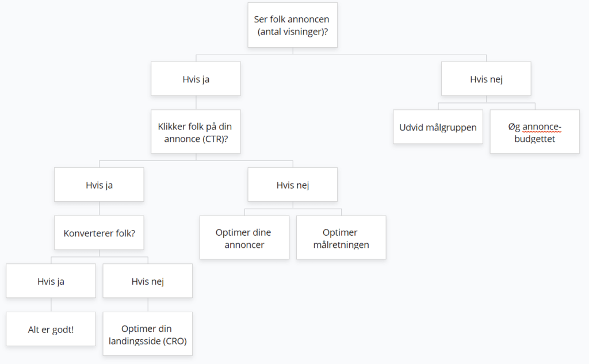Click the "Konverterer folk?" question box
Image resolution: width=589 pixels, height=364 pixels.
click(99, 233)
